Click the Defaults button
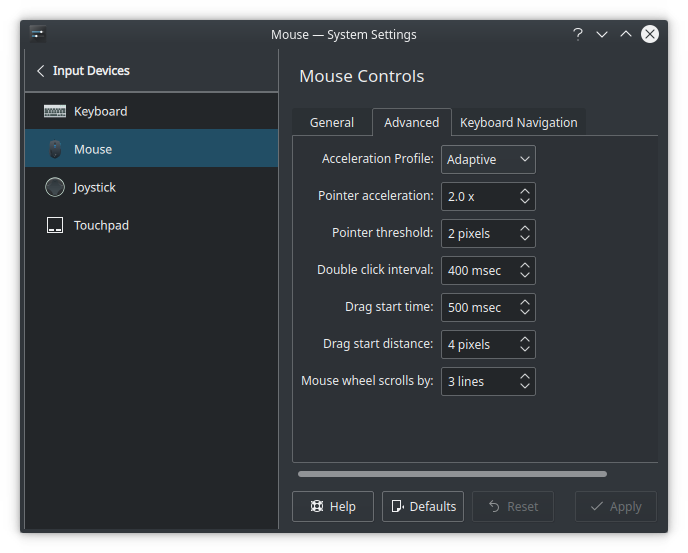 (422, 507)
